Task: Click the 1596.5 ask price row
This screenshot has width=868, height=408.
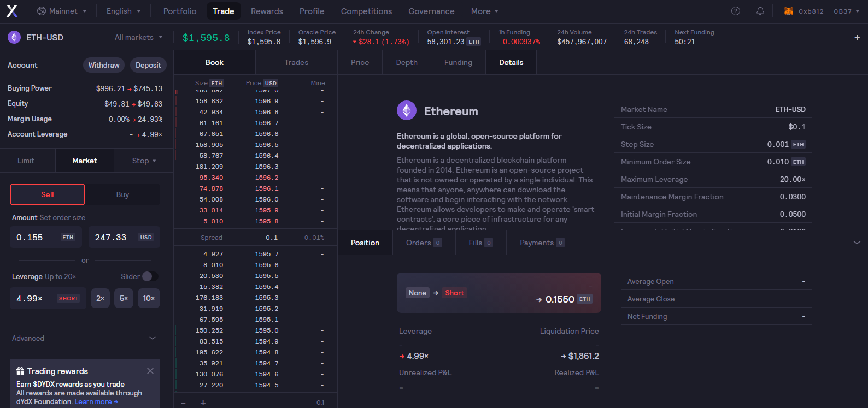Action: (256, 145)
